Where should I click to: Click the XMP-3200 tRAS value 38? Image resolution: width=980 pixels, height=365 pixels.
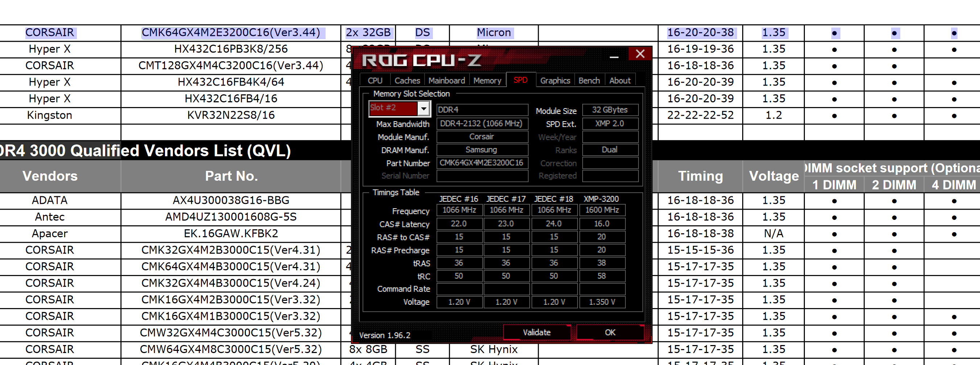602,263
